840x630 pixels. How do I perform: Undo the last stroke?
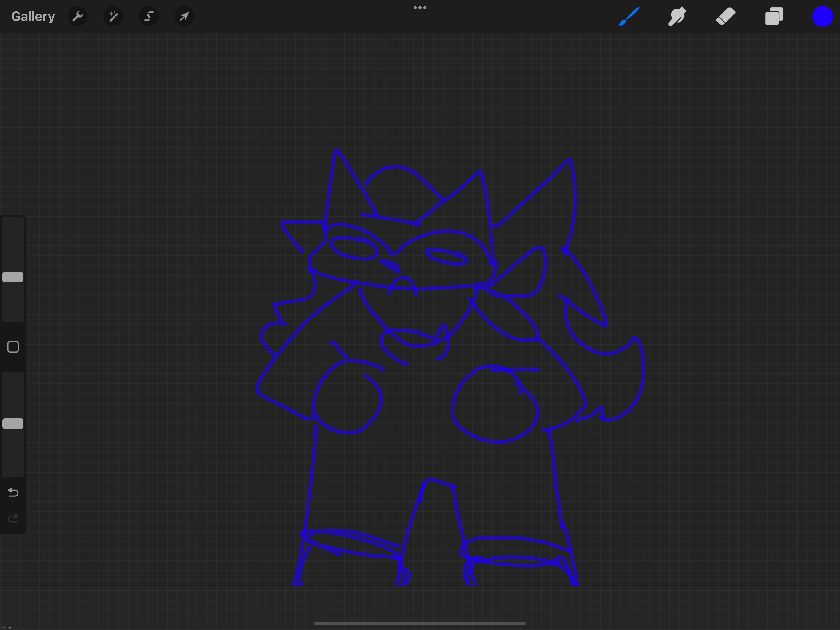coord(13,492)
